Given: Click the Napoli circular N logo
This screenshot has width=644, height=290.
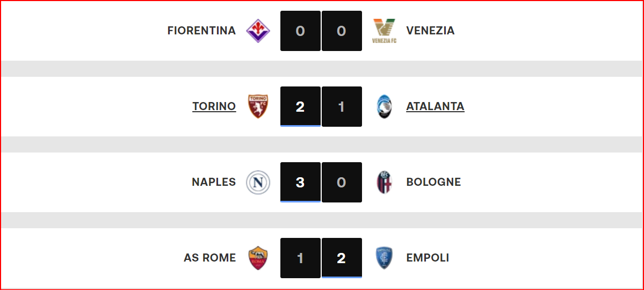Looking at the screenshot, I should pos(258,183).
